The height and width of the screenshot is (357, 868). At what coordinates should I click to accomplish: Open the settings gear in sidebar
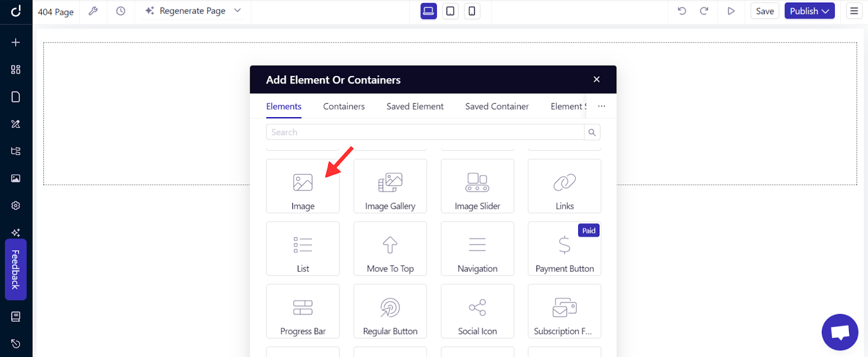pyautogui.click(x=16, y=206)
